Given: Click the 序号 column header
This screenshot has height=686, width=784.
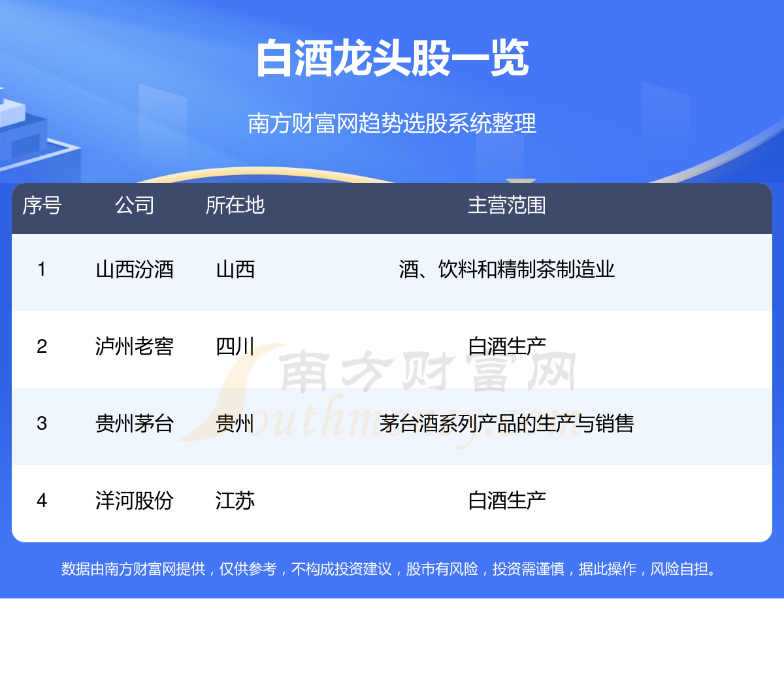Looking at the screenshot, I should click(x=42, y=205).
